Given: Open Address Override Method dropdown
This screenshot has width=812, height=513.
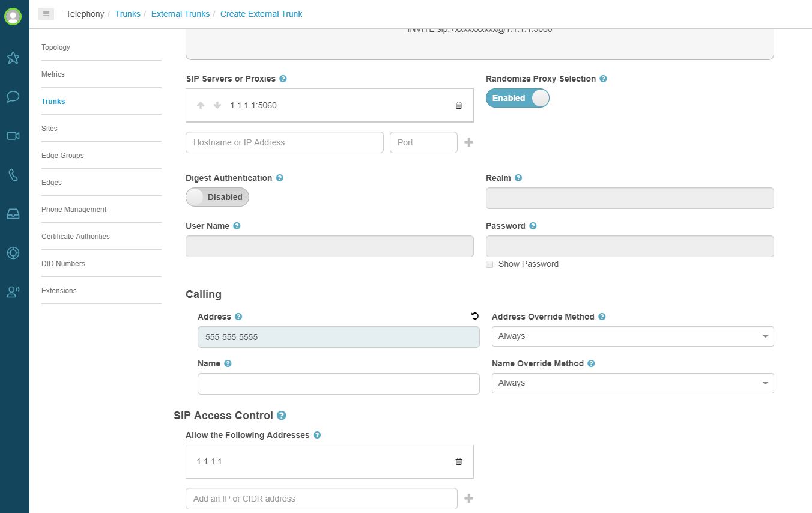Looking at the screenshot, I should 632,336.
